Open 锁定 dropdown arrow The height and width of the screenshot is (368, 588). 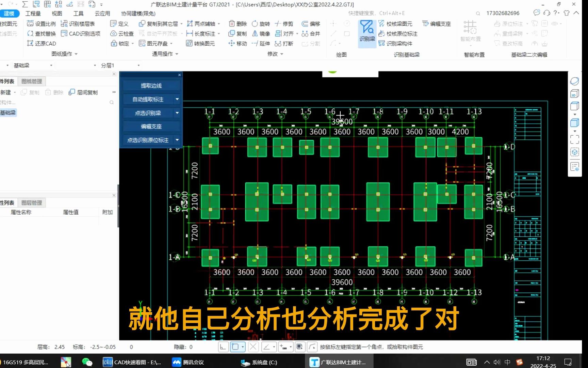click(x=133, y=44)
